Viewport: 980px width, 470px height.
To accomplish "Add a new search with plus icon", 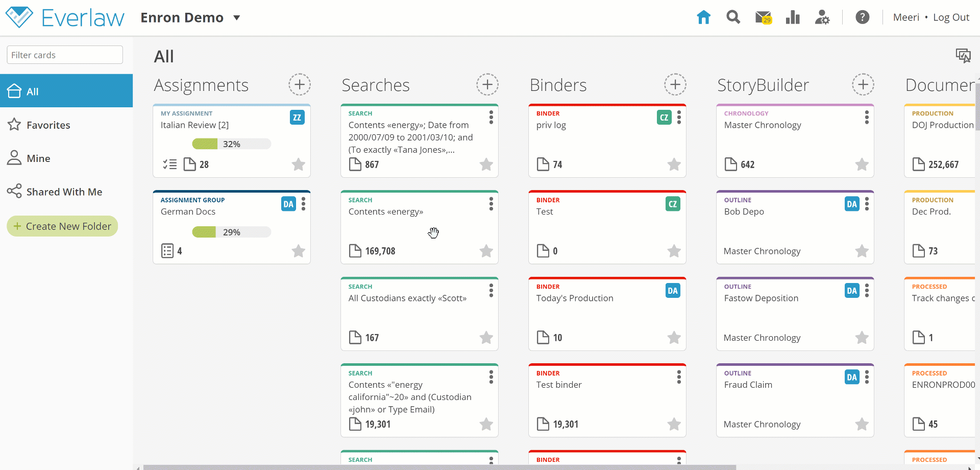I will [487, 84].
